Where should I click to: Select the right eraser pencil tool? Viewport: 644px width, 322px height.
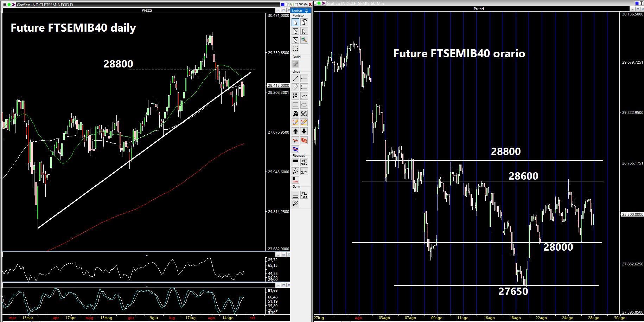[304, 122]
